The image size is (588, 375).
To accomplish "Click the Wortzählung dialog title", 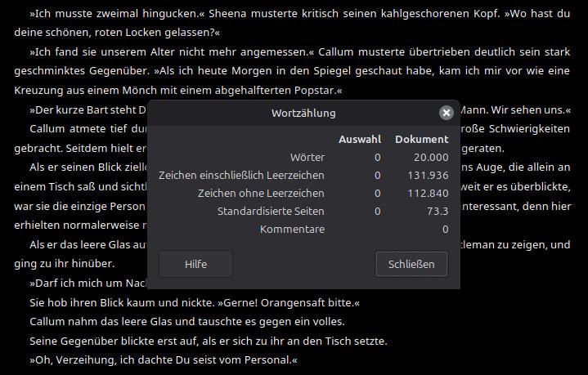I will coord(303,113).
